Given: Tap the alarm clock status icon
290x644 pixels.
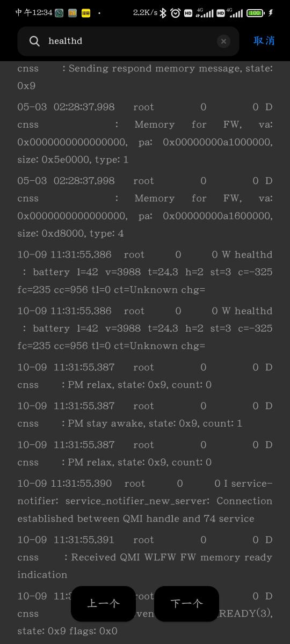Looking at the screenshot, I should click(x=175, y=13).
